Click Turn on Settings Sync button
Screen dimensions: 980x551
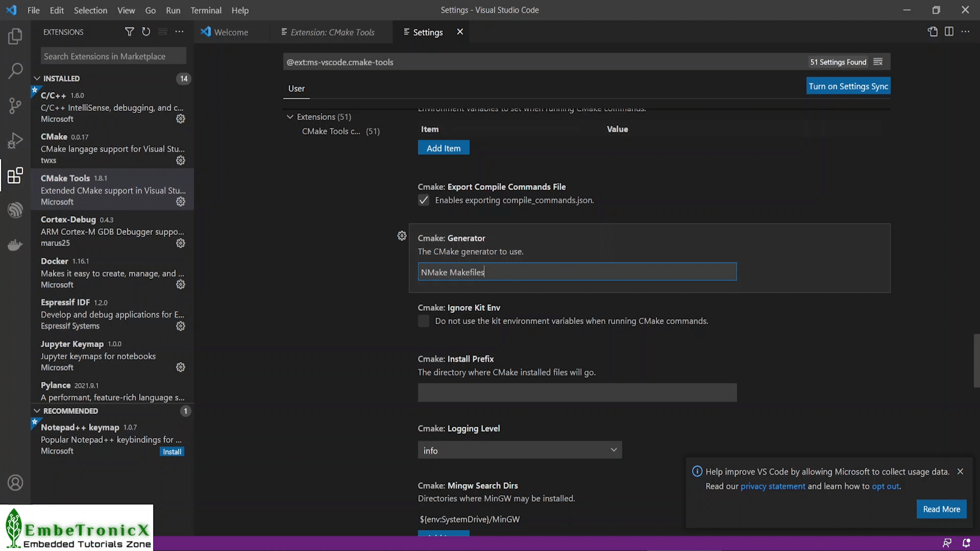pyautogui.click(x=848, y=86)
